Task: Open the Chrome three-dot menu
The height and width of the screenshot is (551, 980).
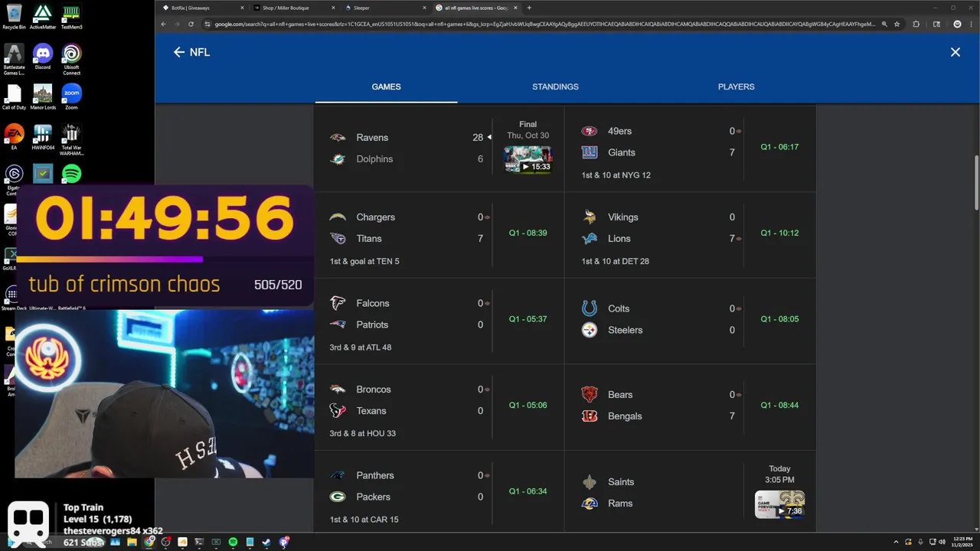Action: (x=971, y=24)
